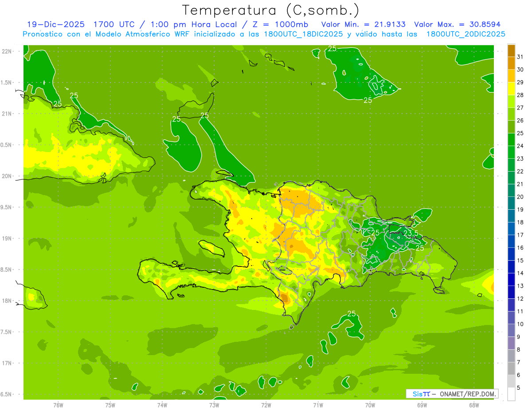
Task: Click Valor Max. = 30.8594
Action: pyautogui.click(x=457, y=24)
